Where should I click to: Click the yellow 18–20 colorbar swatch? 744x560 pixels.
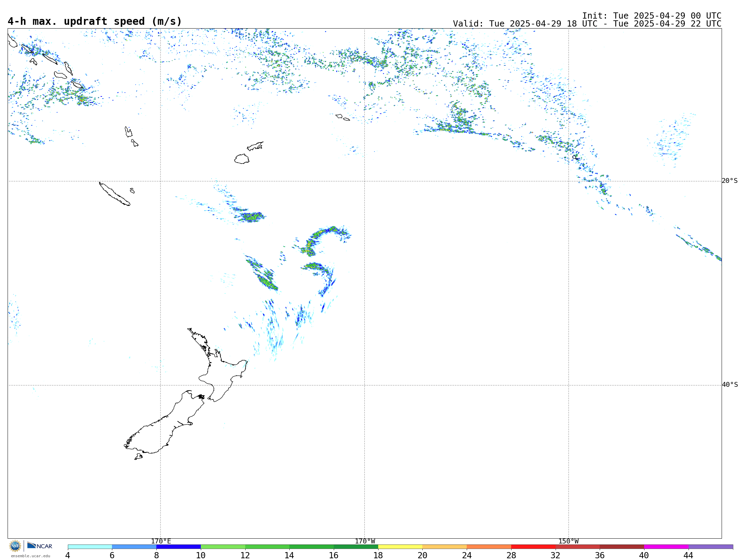400,547
